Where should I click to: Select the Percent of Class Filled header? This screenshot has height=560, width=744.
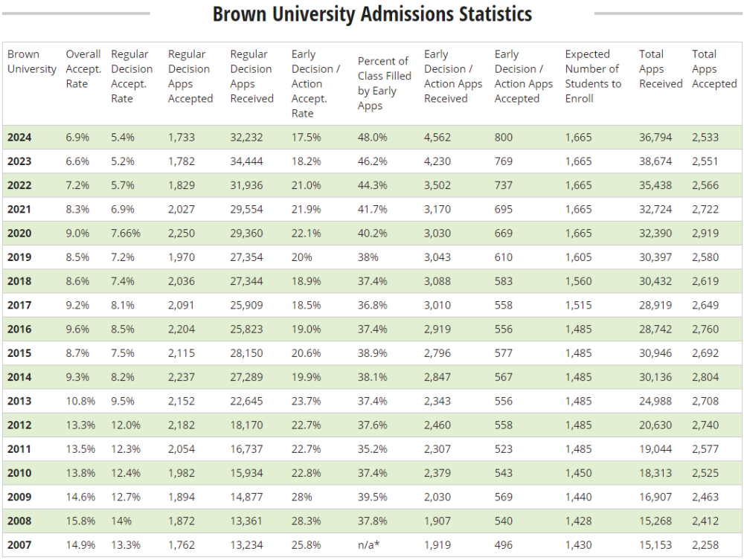pos(384,83)
